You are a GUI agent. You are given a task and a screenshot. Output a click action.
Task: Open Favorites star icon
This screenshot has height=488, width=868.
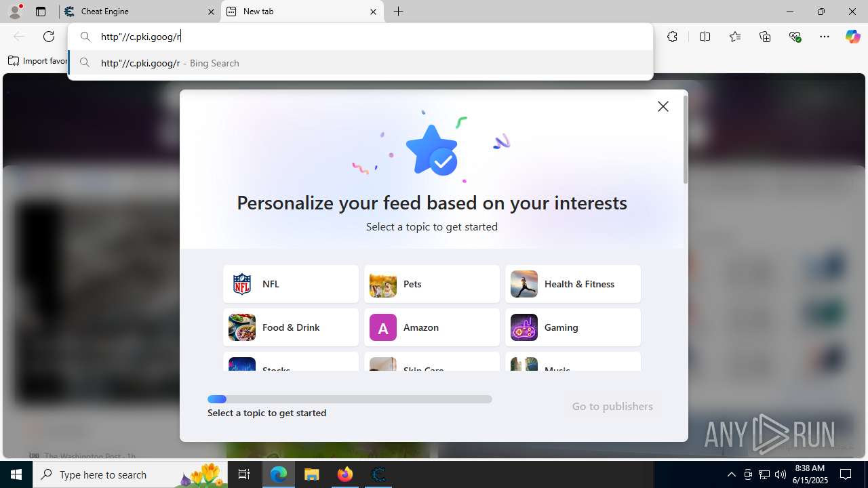pyautogui.click(x=735, y=37)
